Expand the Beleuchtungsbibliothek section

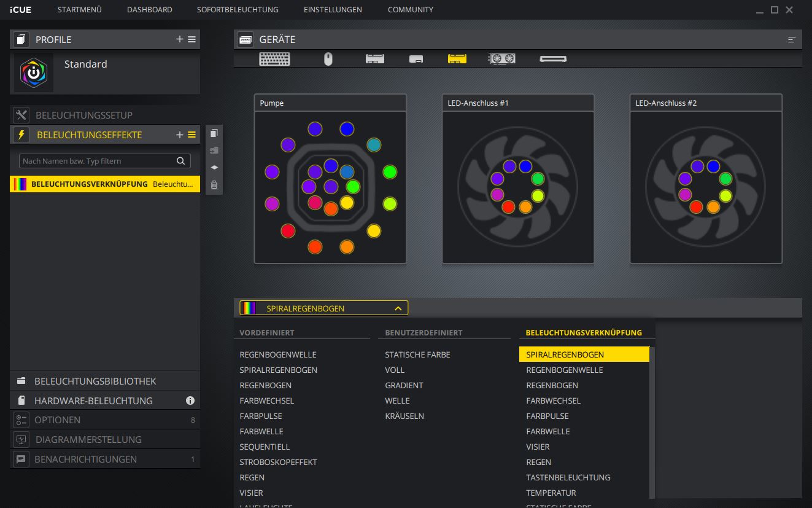click(x=95, y=381)
